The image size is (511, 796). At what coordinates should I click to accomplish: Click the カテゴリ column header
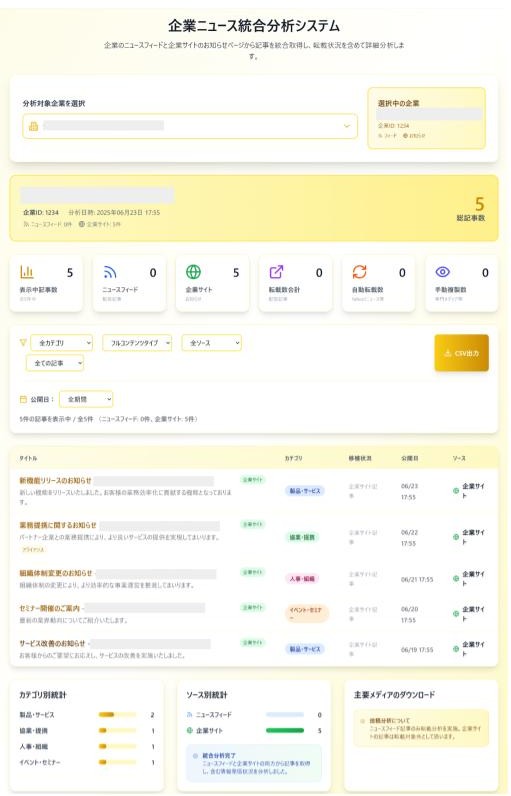293,458
